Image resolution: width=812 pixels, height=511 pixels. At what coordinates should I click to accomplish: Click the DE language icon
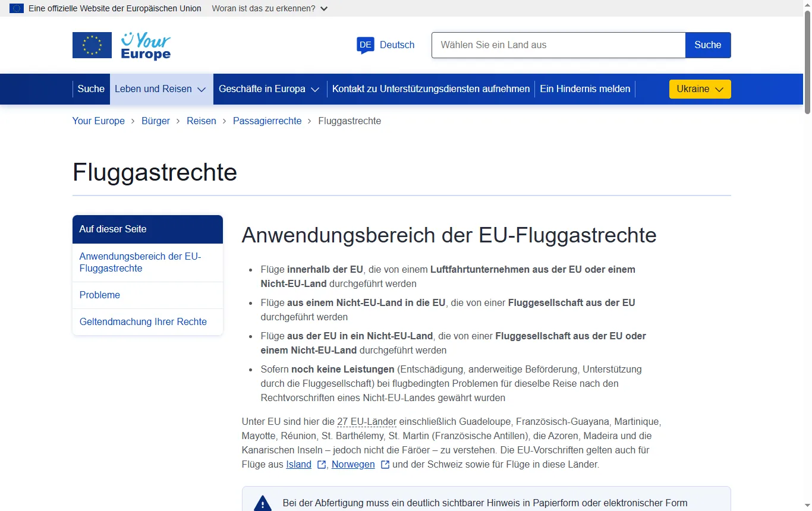[x=366, y=45]
